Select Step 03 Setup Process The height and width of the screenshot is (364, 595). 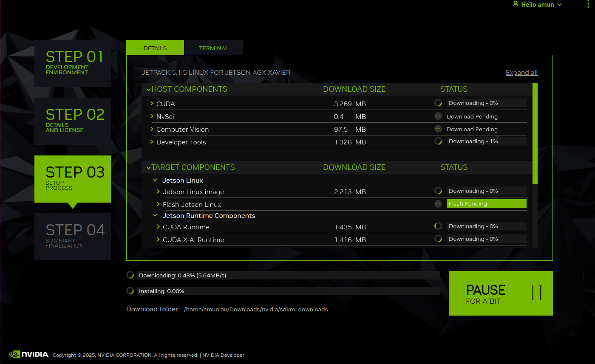73,179
